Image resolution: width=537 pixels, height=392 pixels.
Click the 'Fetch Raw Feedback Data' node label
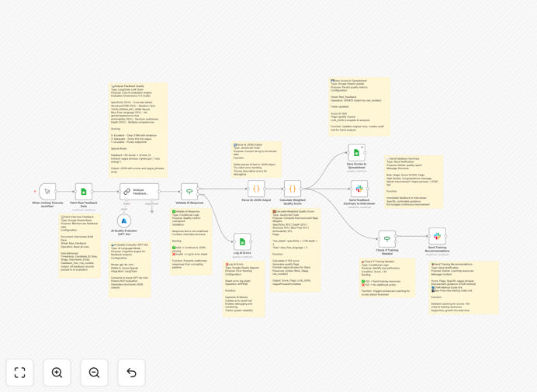tap(84, 205)
